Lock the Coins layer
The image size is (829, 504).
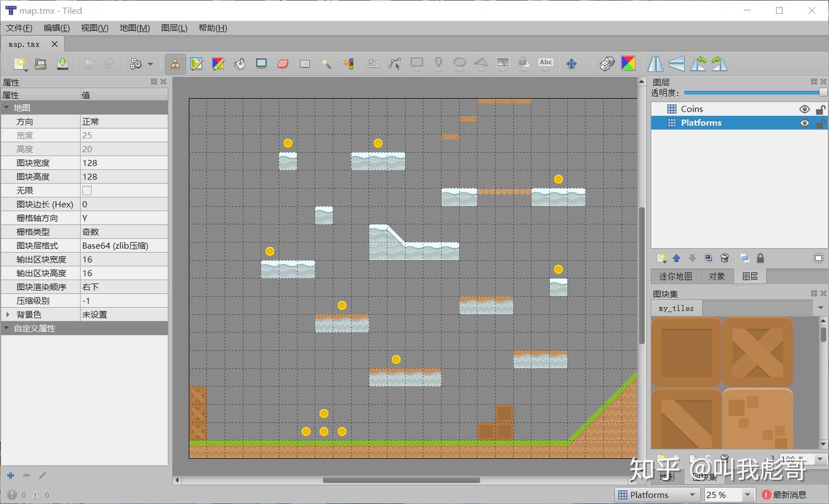(821, 109)
